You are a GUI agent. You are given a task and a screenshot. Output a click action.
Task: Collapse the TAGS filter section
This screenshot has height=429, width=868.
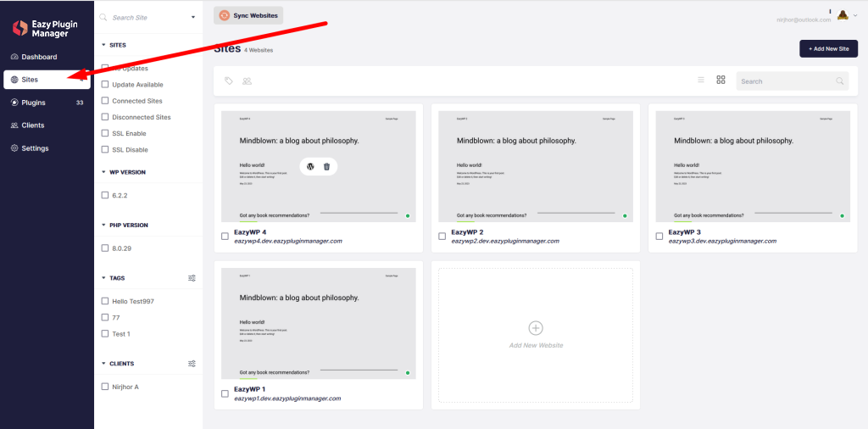click(x=103, y=278)
